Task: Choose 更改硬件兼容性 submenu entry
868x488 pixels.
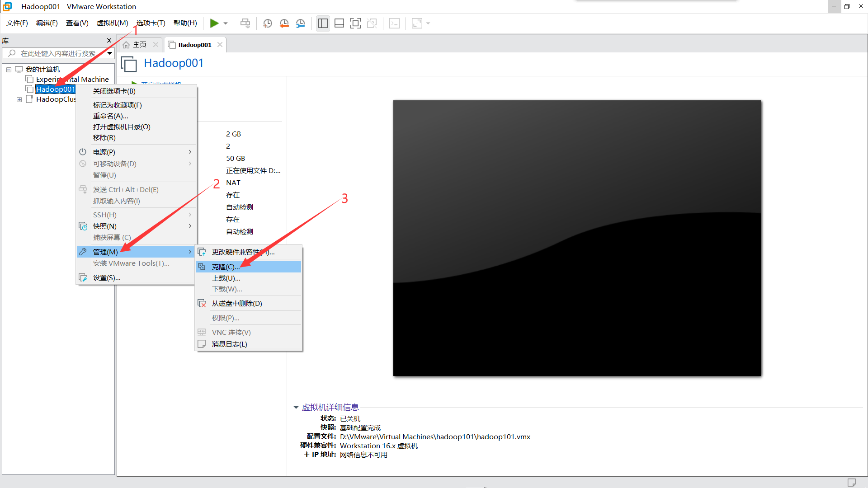Action: point(249,252)
